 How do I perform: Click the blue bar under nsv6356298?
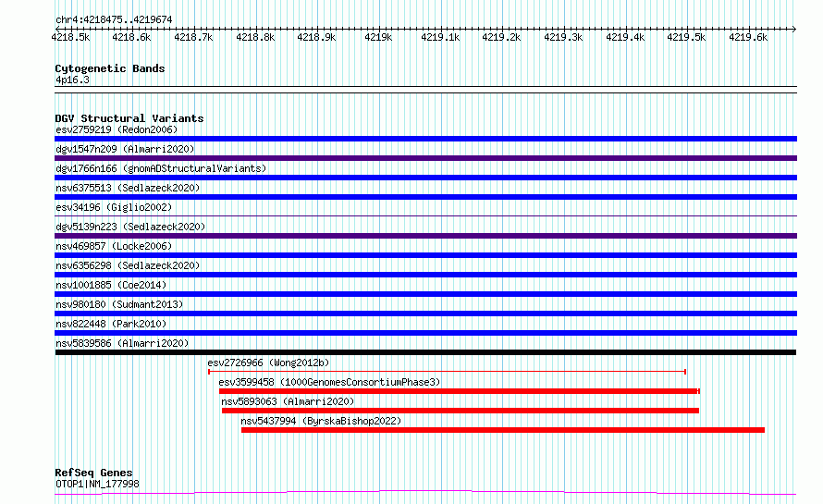coord(425,275)
